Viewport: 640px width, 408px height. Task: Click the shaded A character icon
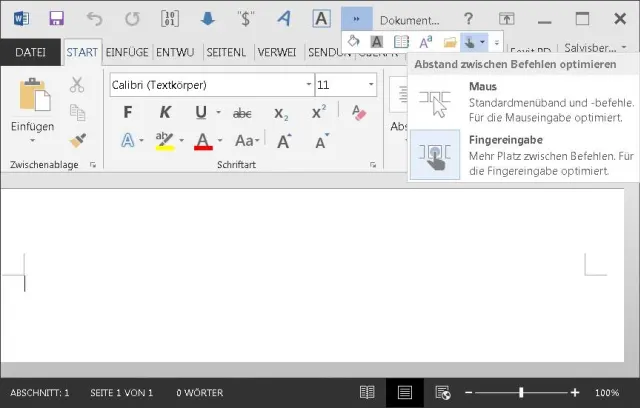[x=377, y=42]
